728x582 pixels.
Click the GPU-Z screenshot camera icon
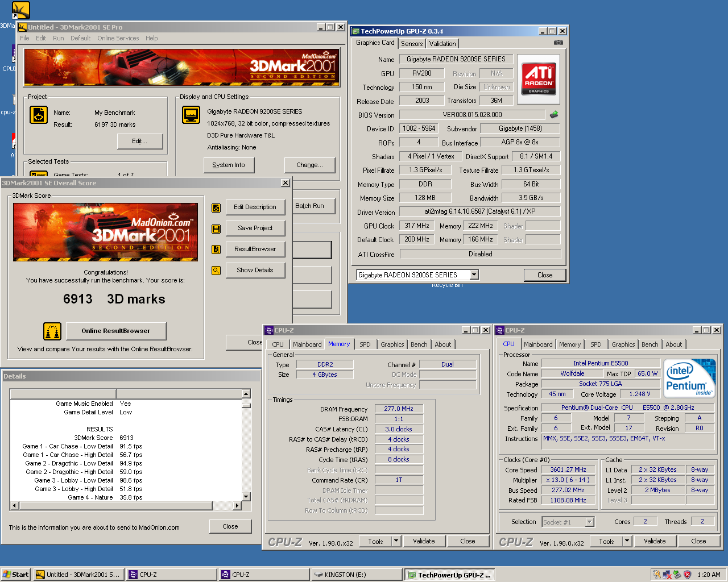pos(559,43)
